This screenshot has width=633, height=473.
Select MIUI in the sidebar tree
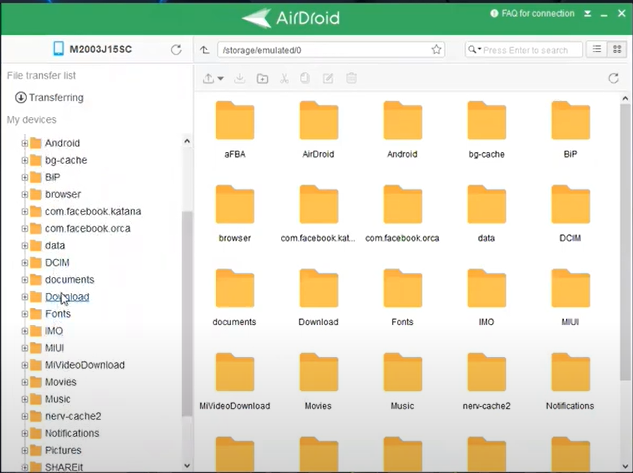pyautogui.click(x=54, y=348)
